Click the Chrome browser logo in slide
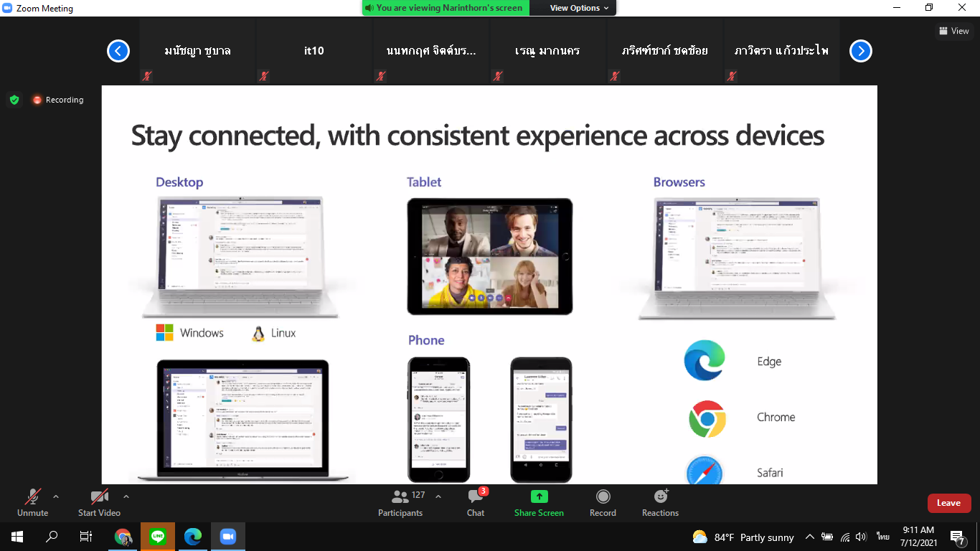This screenshot has width=980, height=551. click(x=707, y=419)
